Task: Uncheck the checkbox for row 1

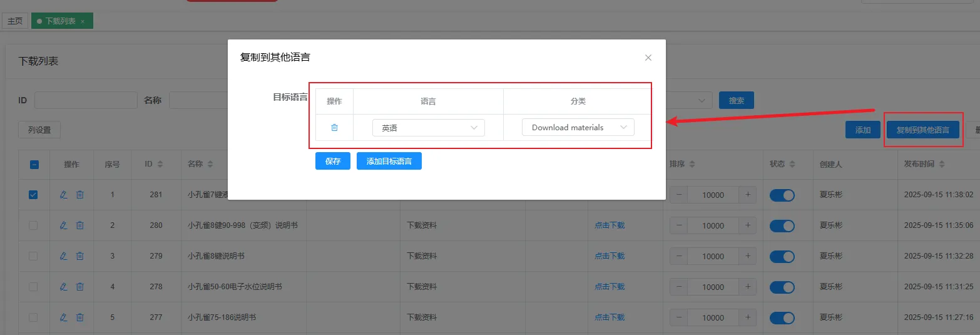Action: (34, 195)
